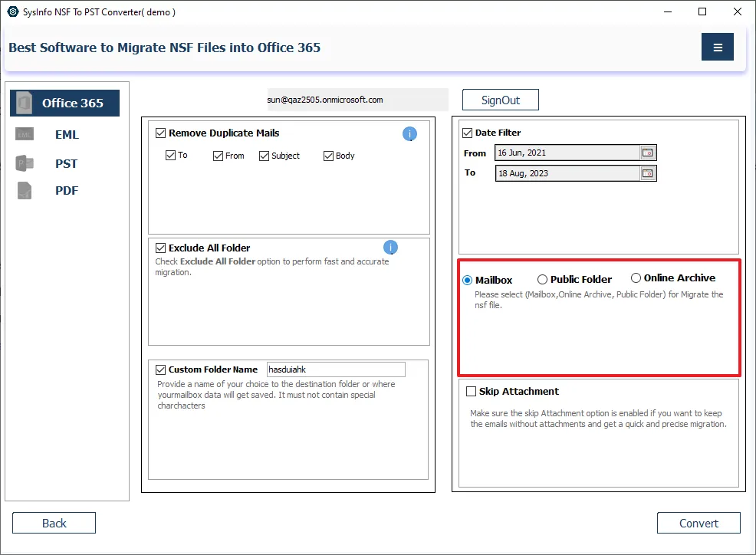This screenshot has width=756, height=555.
Task: Uncheck Remove Duplicate Mails checkbox
Action: [161, 133]
